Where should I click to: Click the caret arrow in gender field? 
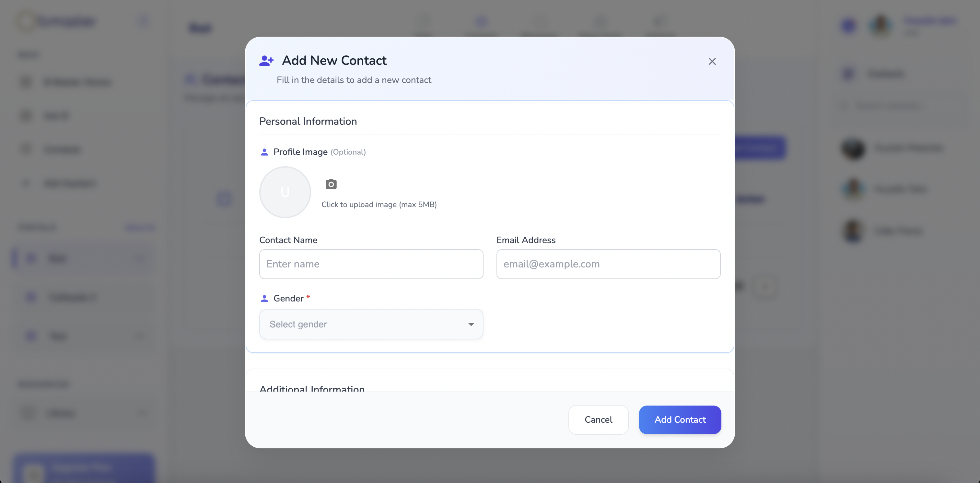point(471,324)
